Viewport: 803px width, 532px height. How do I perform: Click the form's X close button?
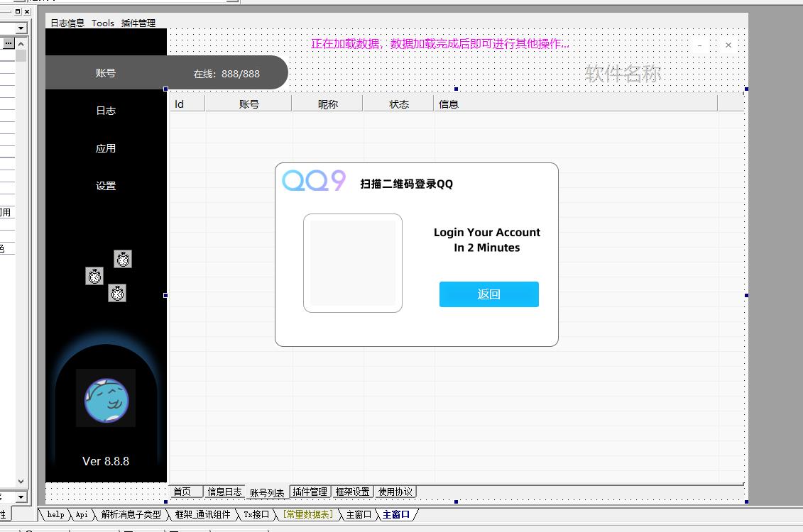click(x=728, y=45)
